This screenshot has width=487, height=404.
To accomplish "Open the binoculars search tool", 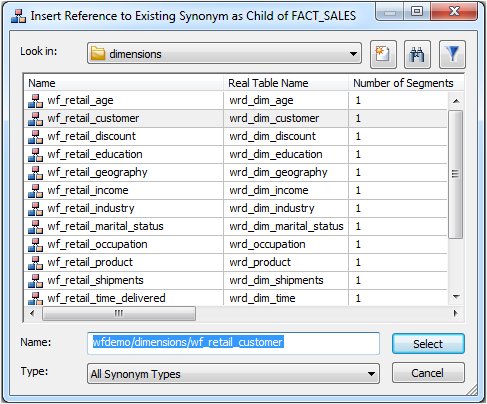I will [x=417, y=54].
